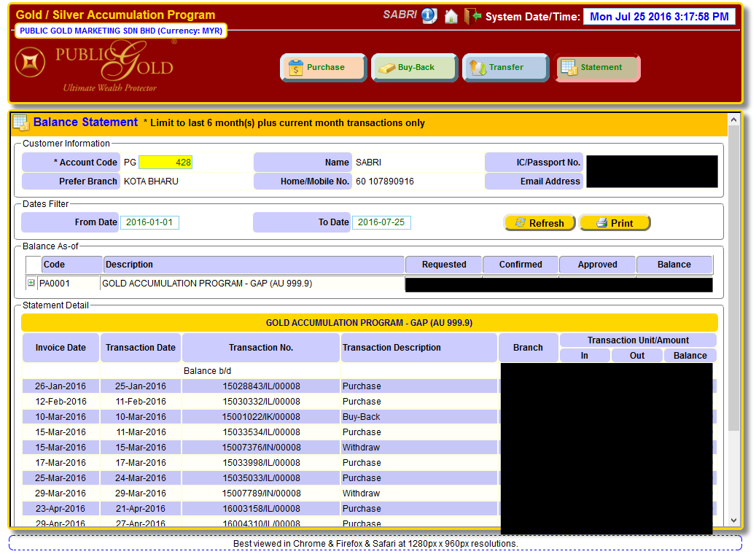Click transaction number 15033998/IL/00008
This screenshot has width=756, height=554.
pyautogui.click(x=261, y=463)
